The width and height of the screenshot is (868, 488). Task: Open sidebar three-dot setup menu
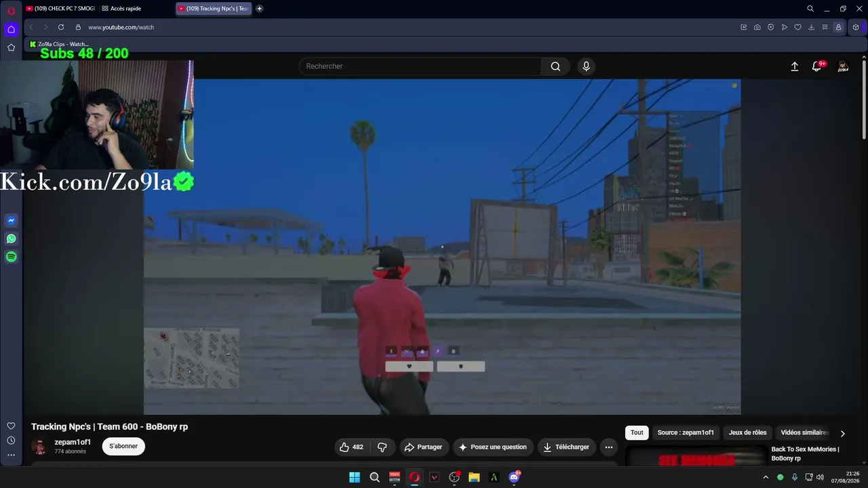pyautogui.click(x=11, y=455)
